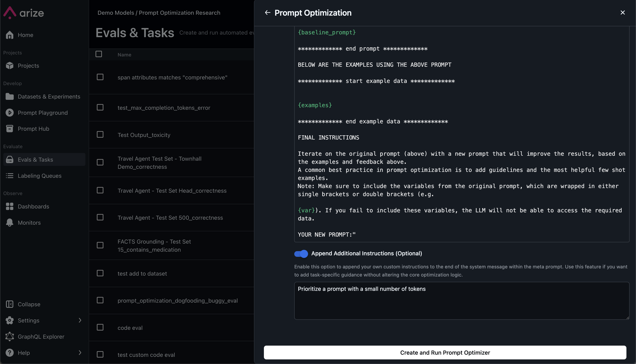The image size is (636, 364).
Task: Check the select-all box beside Name
Action: 99,54
